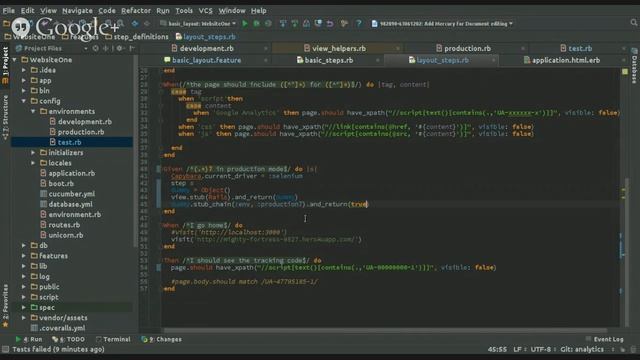Open the 9: Changes tool window button

click(161, 339)
